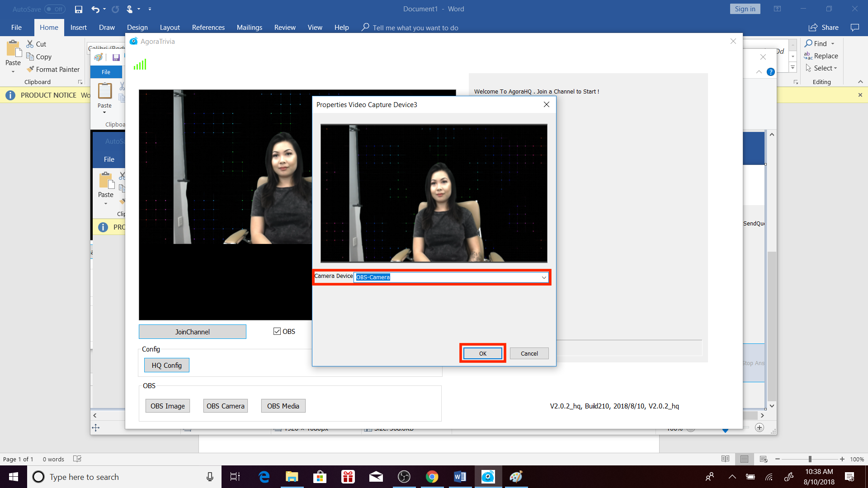Click the Save icon in Word's title bar
The width and height of the screenshot is (868, 488).
click(x=79, y=9)
